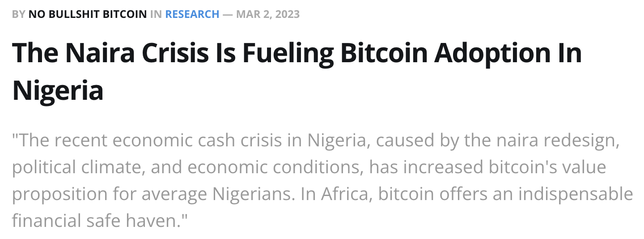The width and height of the screenshot is (644, 239).
Task: Open the RESEARCH category link
Action: (192, 14)
